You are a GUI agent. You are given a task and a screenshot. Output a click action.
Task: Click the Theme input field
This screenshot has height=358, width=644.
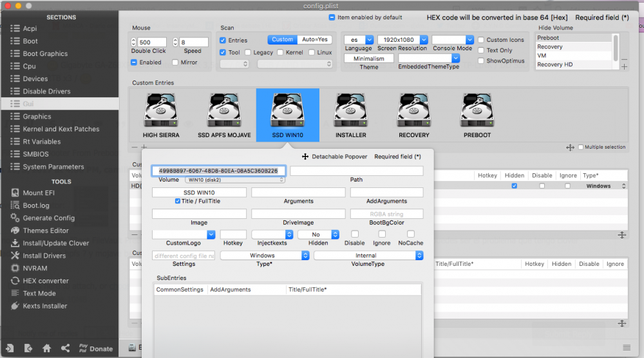(369, 59)
